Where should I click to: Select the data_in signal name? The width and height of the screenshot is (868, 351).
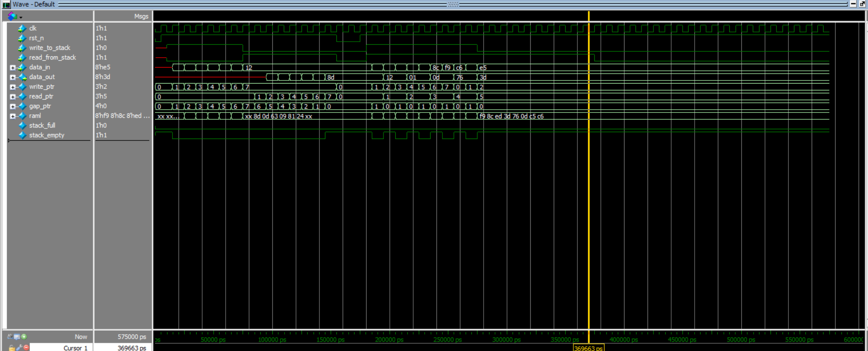pos(40,67)
